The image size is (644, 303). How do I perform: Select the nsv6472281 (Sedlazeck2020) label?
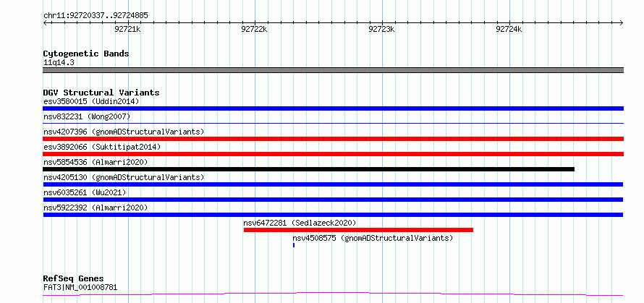[300, 223]
